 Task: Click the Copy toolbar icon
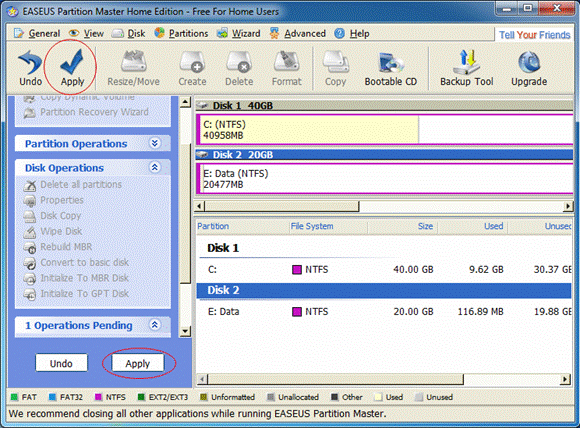tap(335, 68)
